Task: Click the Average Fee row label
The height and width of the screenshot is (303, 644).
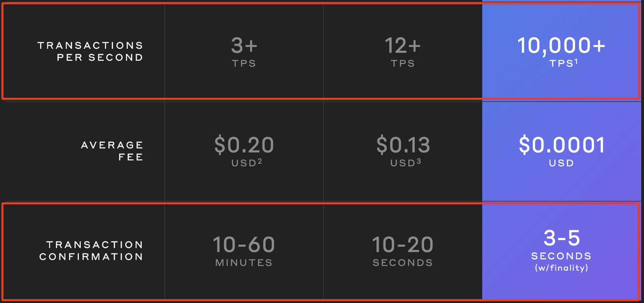Action: tap(112, 151)
